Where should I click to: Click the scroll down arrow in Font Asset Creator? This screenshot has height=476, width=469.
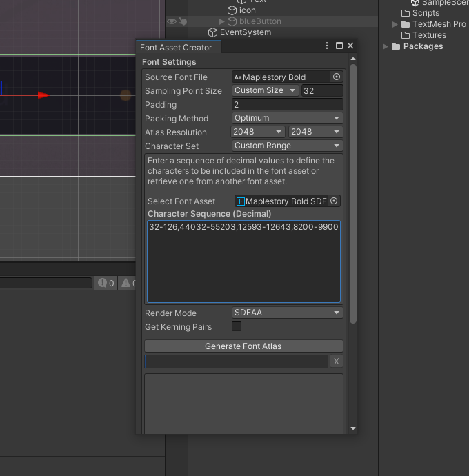pos(352,428)
